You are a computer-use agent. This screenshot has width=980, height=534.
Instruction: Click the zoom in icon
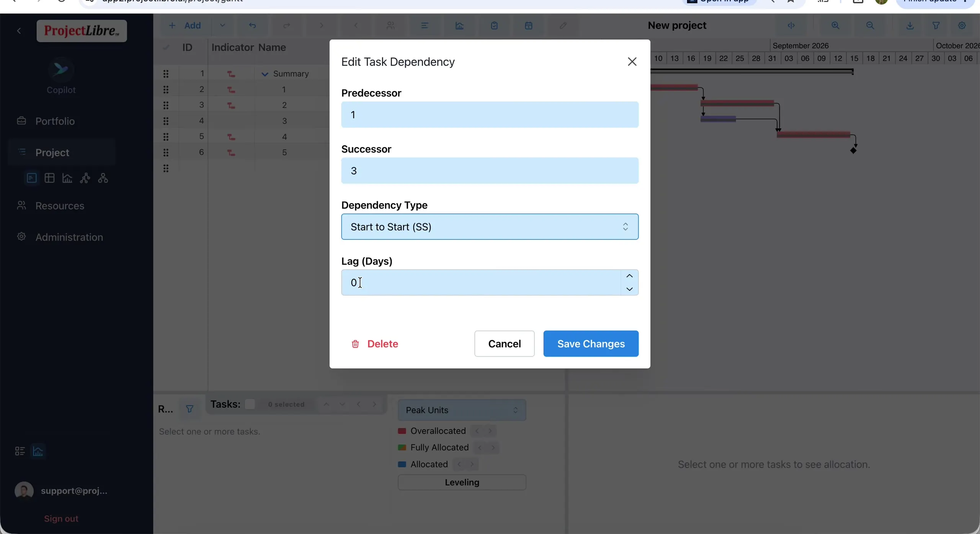[835, 26]
